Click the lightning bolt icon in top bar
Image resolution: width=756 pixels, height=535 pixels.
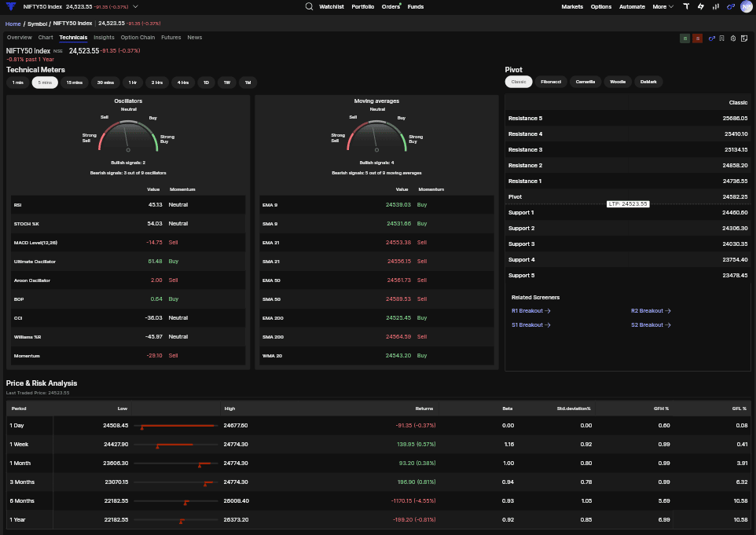700,6
